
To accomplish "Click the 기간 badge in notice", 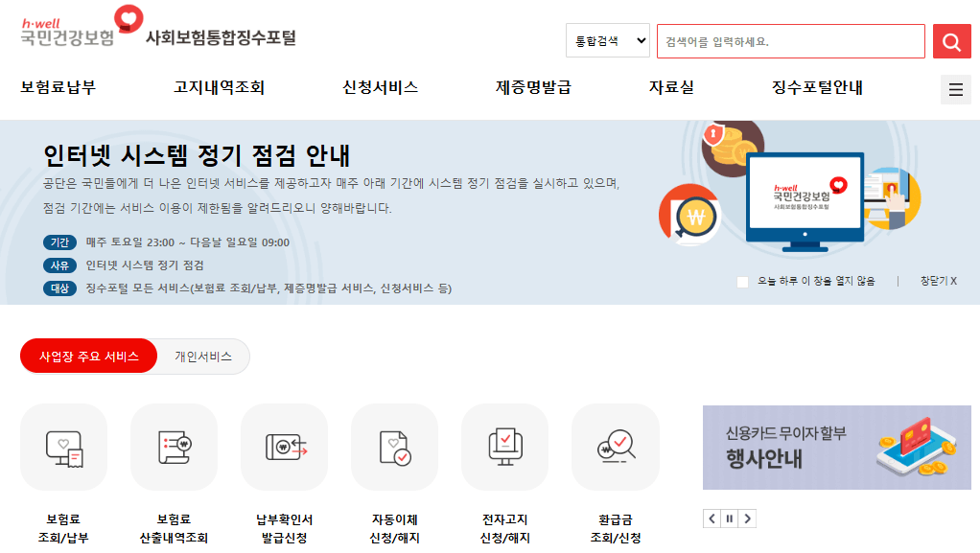I will pos(59,242).
